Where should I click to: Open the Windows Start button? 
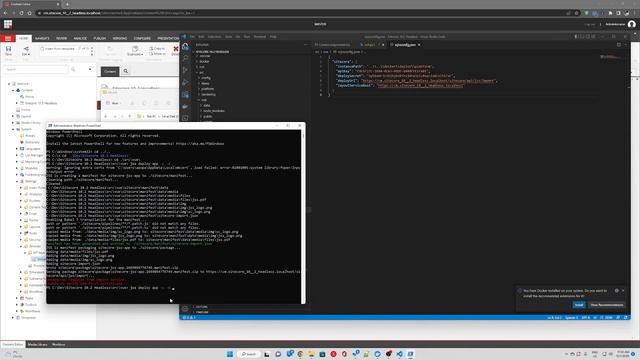pos(230,354)
